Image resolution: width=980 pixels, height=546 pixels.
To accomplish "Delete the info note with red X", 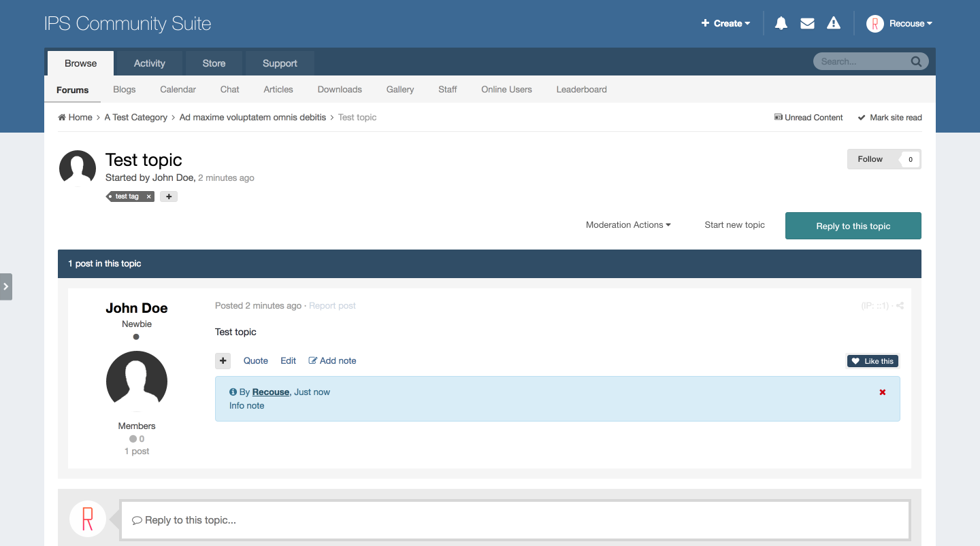I will coord(883,392).
